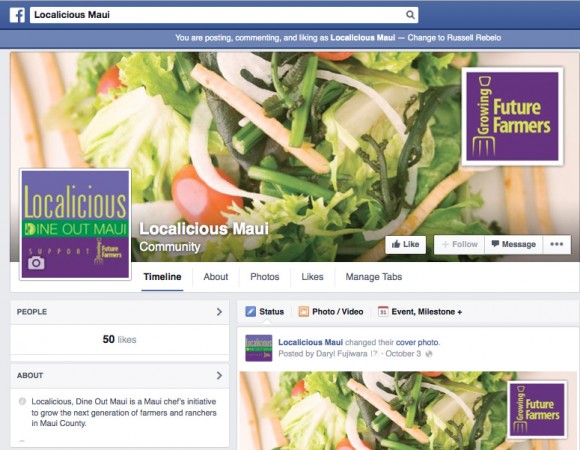Open the Localicious Maui post avatar thumbnail
This screenshot has width=580, height=450.
(x=259, y=348)
